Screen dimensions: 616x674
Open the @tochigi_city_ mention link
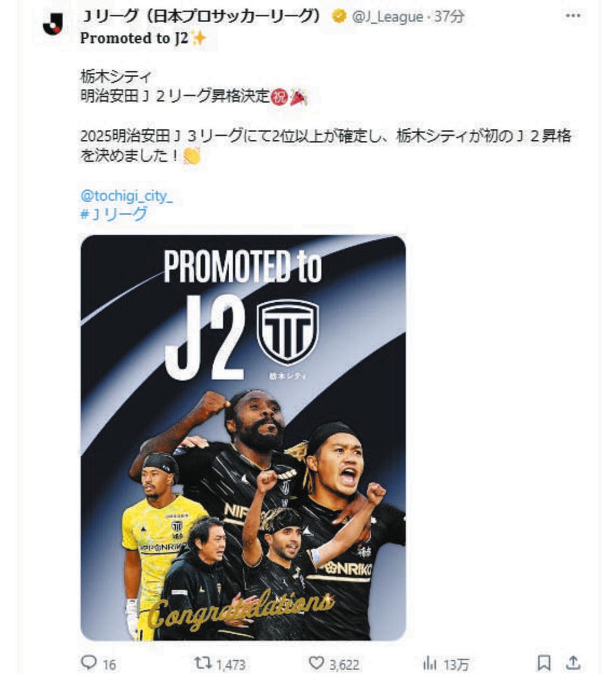point(127,196)
